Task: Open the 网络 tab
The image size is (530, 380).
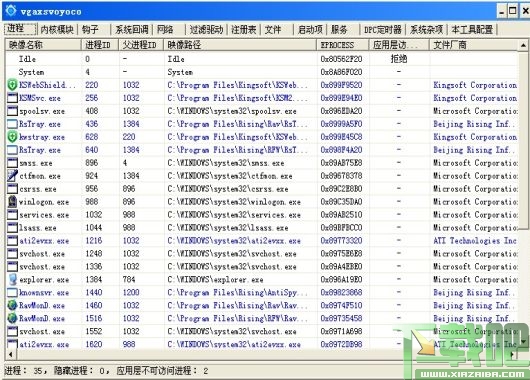Action: pos(165,30)
